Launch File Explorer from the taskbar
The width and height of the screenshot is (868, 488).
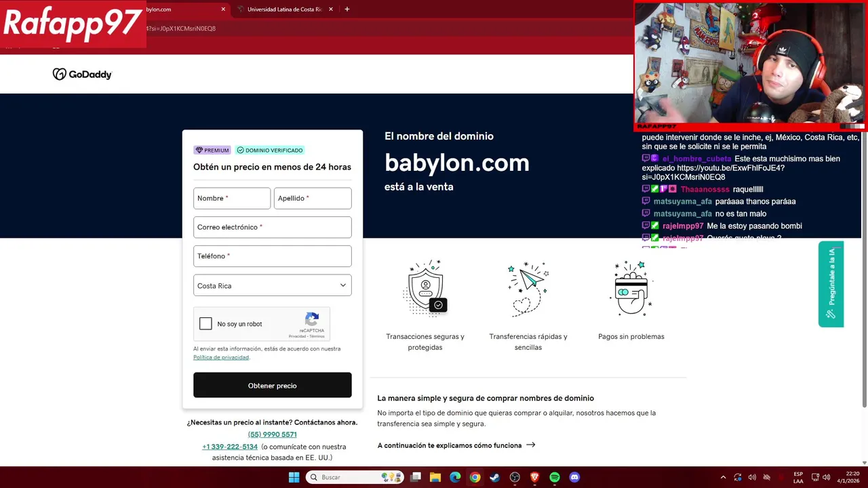pos(435,477)
